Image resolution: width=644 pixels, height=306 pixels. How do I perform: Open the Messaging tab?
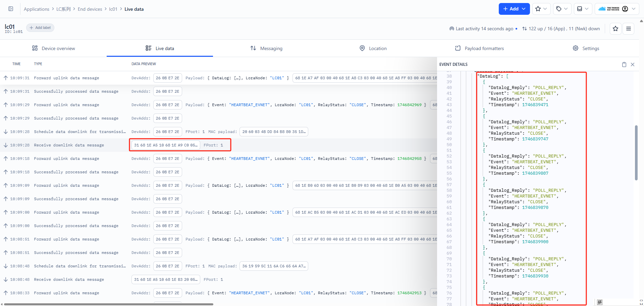(266, 48)
